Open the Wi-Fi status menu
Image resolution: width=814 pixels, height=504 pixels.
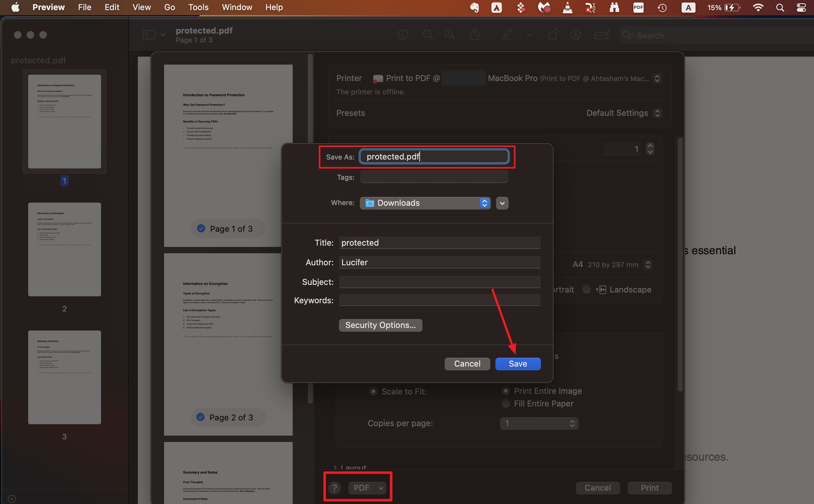[x=758, y=7]
